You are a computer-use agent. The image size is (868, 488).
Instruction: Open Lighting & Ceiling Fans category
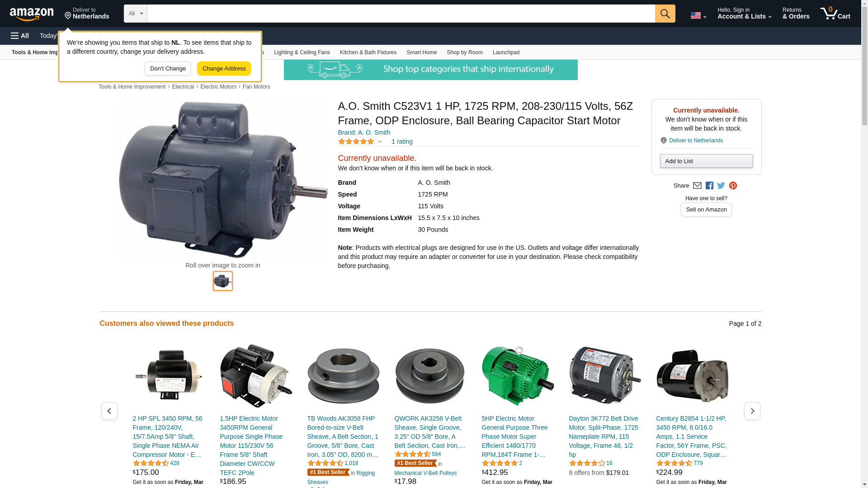click(x=302, y=52)
